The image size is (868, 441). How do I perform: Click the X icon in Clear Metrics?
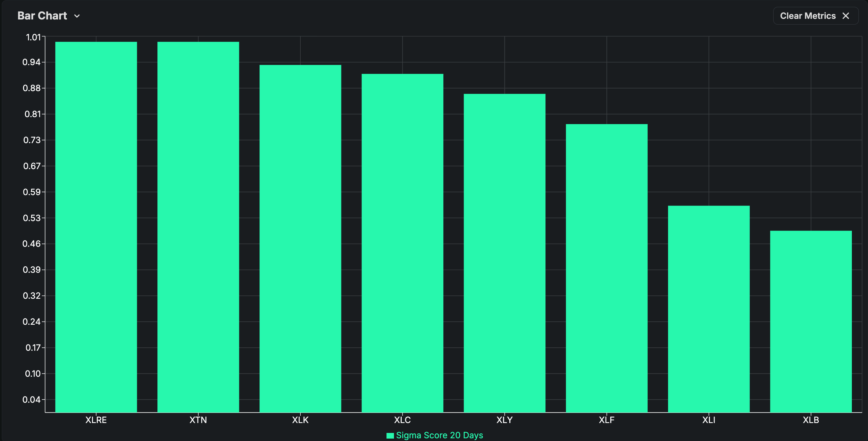[846, 16]
